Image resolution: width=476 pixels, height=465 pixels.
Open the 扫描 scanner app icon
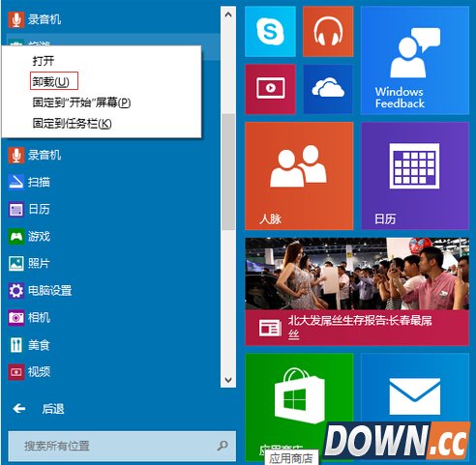coord(16,183)
